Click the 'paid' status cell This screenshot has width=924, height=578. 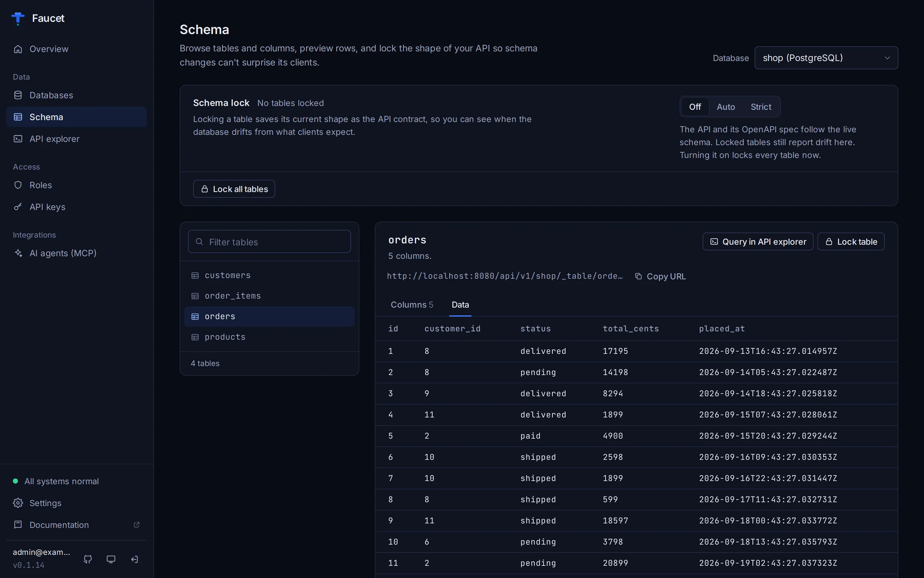point(531,436)
